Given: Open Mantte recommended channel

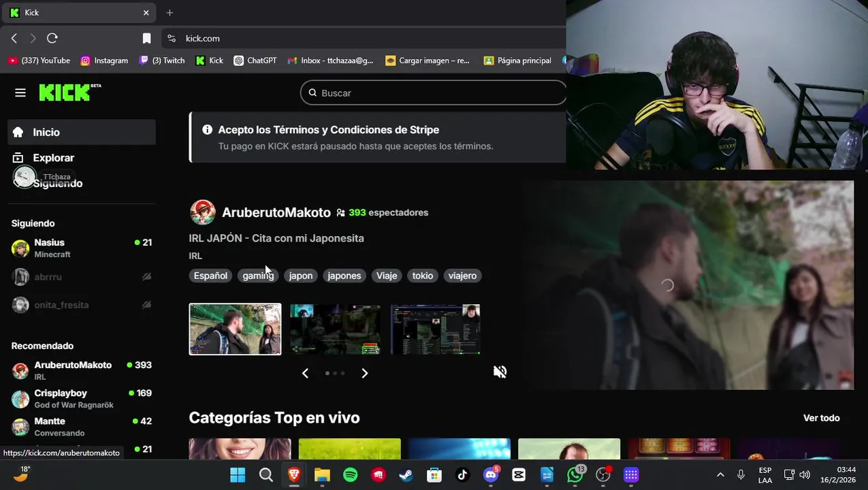Looking at the screenshot, I should [82, 426].
